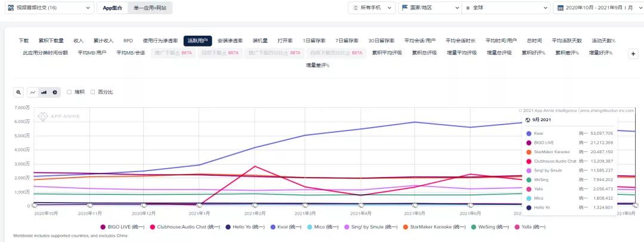Viewport: 644px width, 242px height.
Task: Open the 视频音频社交 (16) dropdown
Action: 49,8
